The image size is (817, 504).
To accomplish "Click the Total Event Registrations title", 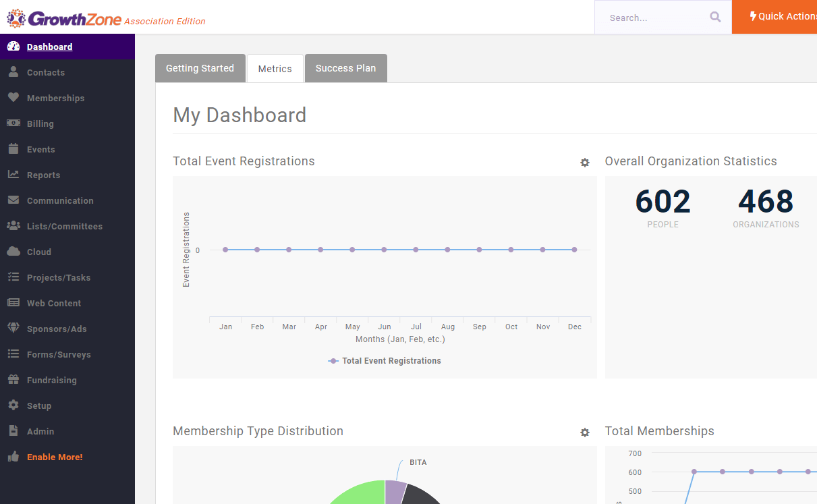I will (244, 161).
